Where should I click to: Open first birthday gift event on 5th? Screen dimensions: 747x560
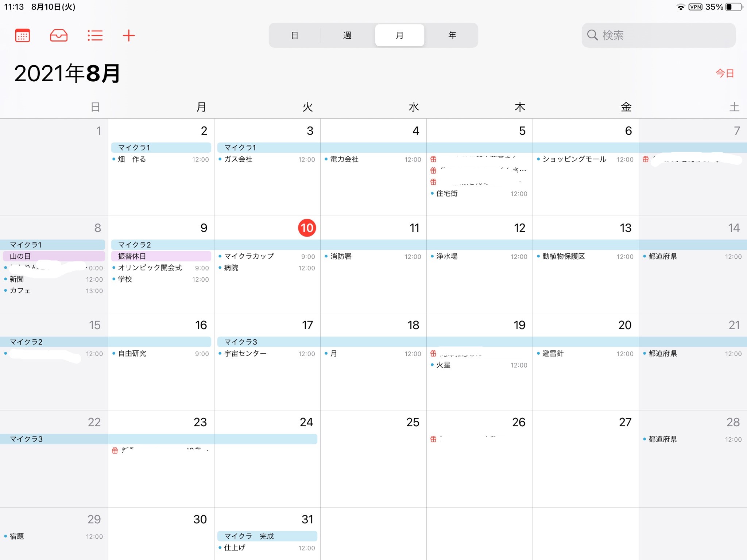point(479,159)
